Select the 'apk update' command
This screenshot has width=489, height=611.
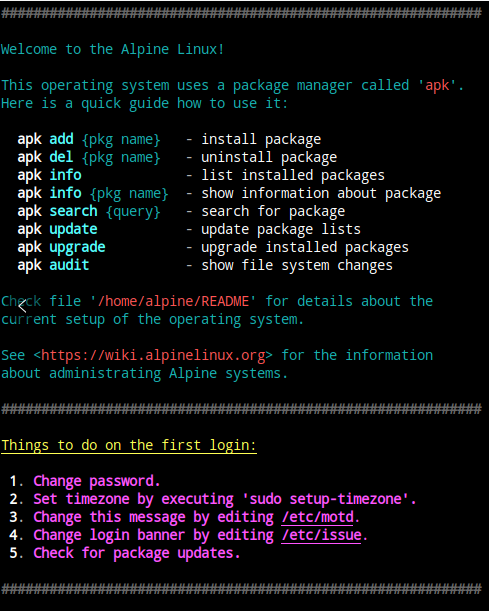point(57,229)
